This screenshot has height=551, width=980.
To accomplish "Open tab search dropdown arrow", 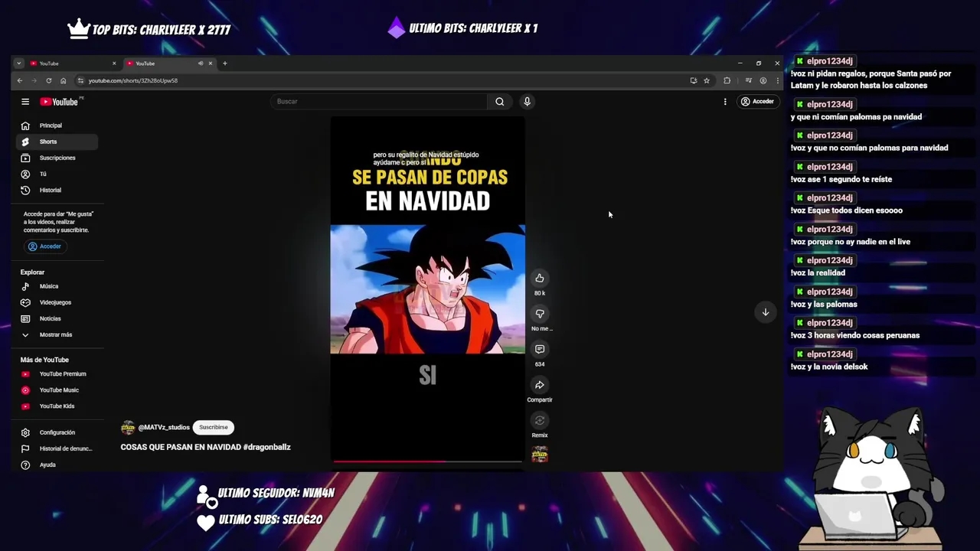I will 19,64.
